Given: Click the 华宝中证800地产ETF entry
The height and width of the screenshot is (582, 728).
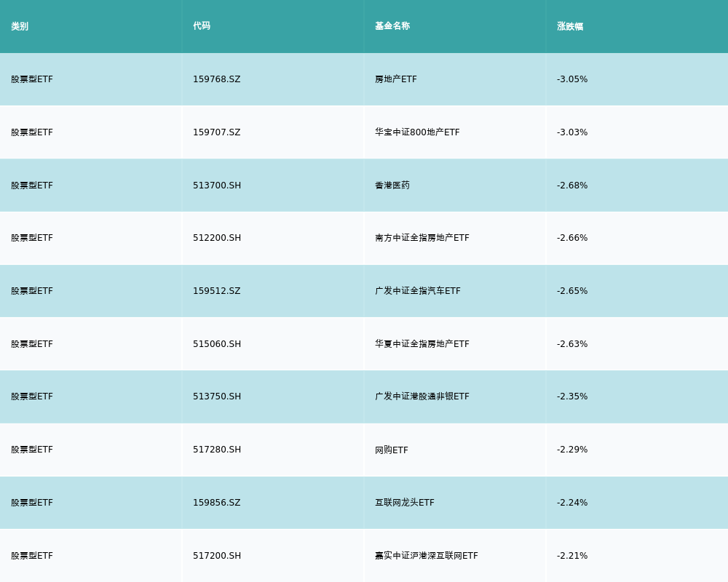Looking at the screenshot, I should click(417, 132).
